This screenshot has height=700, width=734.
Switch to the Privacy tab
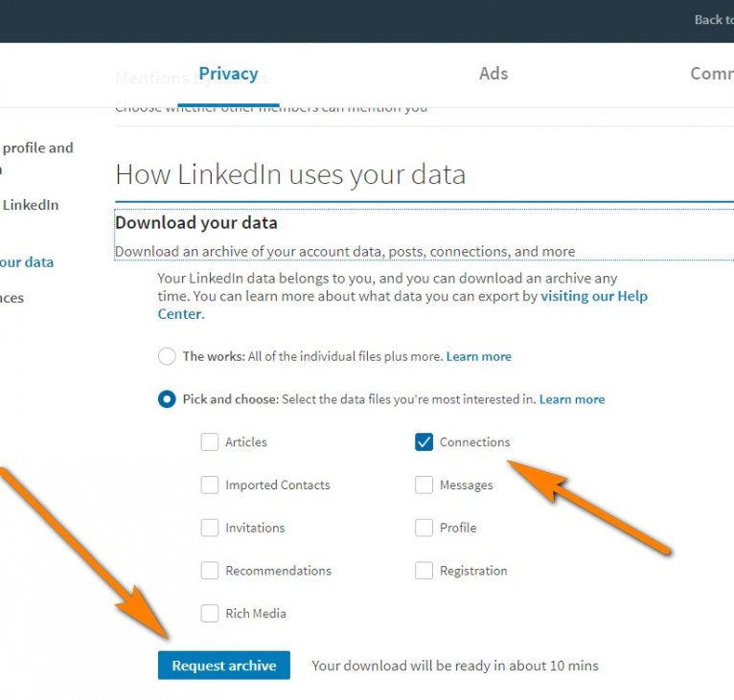coord(228,74)
